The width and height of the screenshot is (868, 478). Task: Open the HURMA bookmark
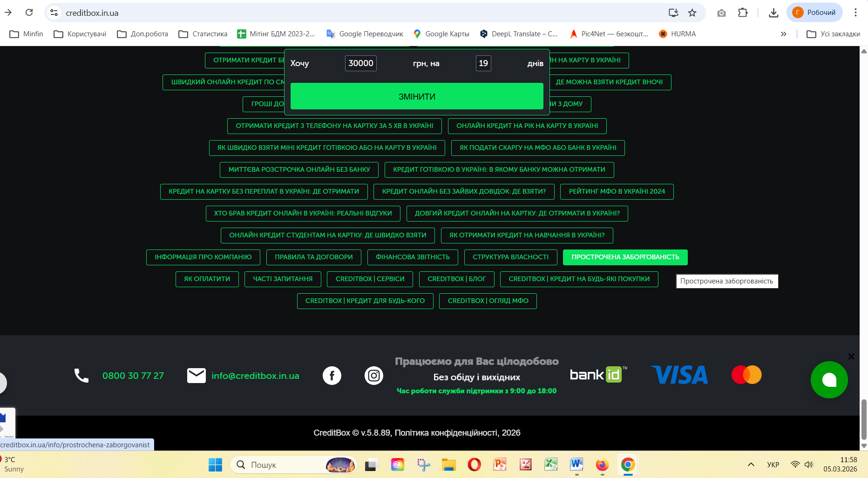(x=678, y=34)
